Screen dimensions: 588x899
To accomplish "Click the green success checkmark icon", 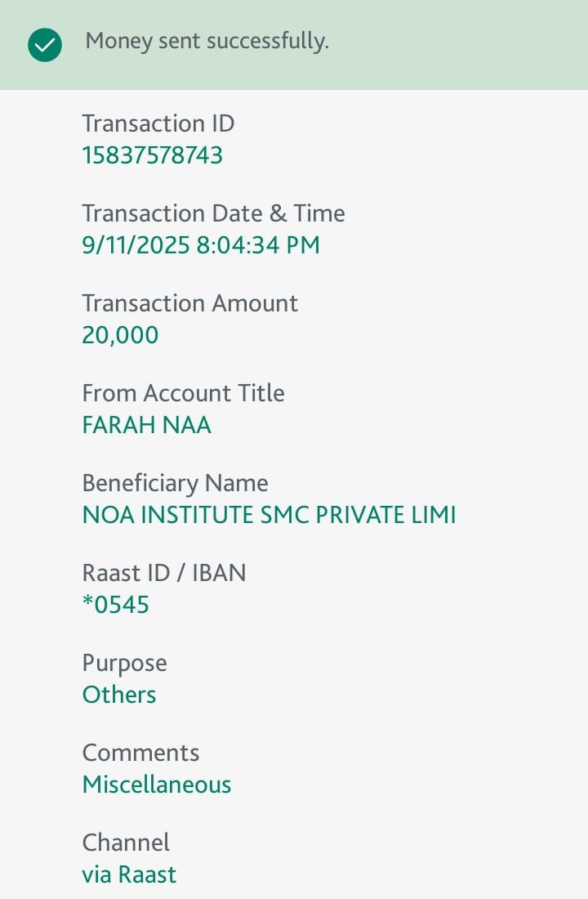I will [x=44, y=44].
